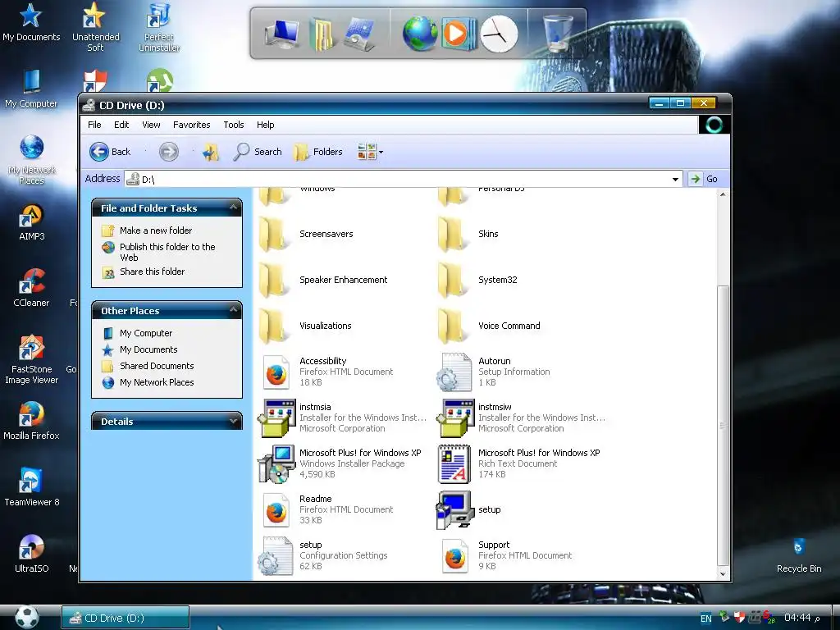Screen dimensions: 840x630
Task: Click the AIMP3 desktop shortcut
Action: (32, 221)
